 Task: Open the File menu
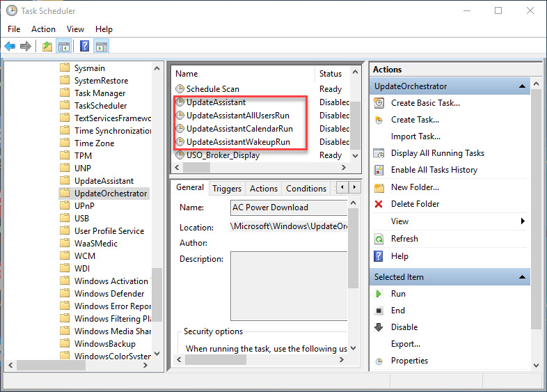click(x=14, y=29)
